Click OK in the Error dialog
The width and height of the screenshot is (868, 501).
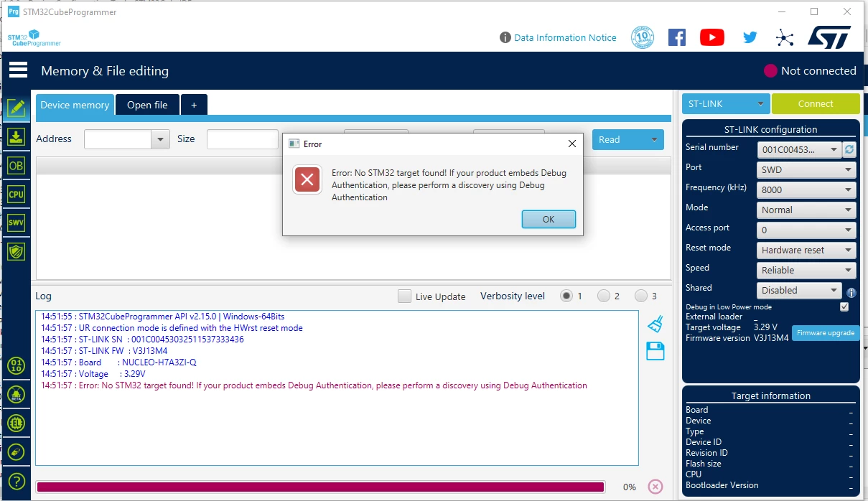(549, 219)
